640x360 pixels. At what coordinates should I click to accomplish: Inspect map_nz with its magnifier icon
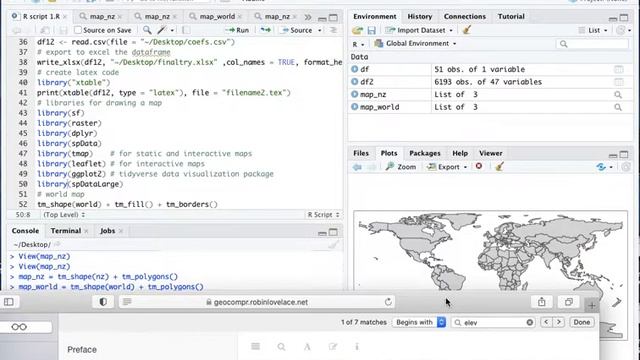(x=618, y=95)
